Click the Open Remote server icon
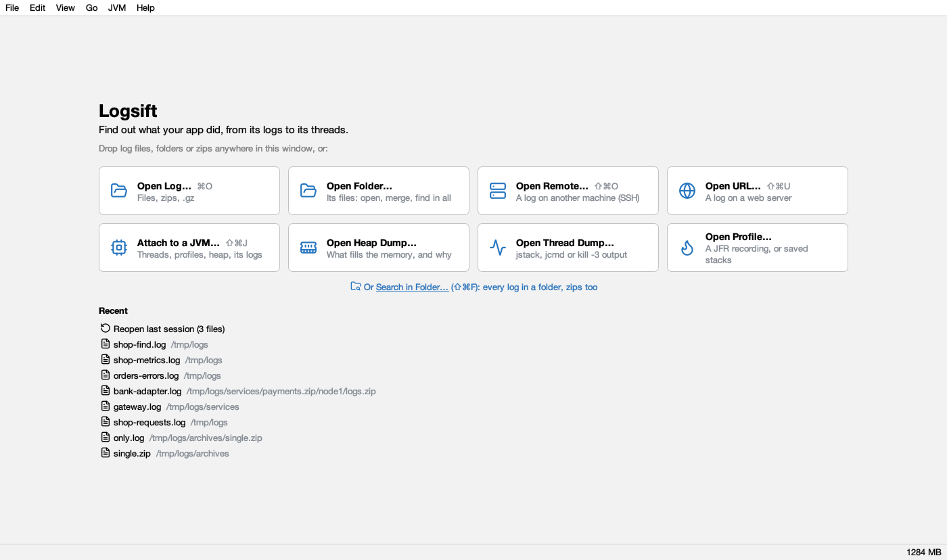Screen dimensions: 947x560 click(x=498, y=191)
